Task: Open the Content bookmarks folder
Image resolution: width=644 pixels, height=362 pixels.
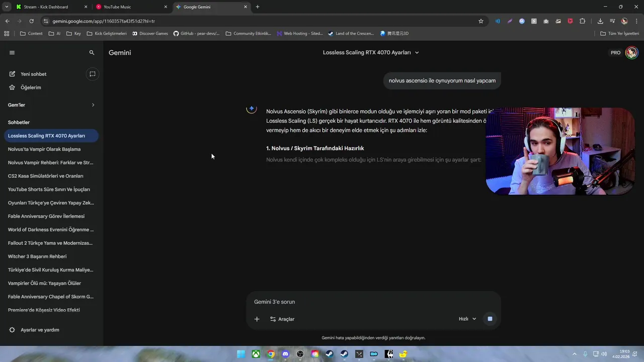Action: click(31, 34)
